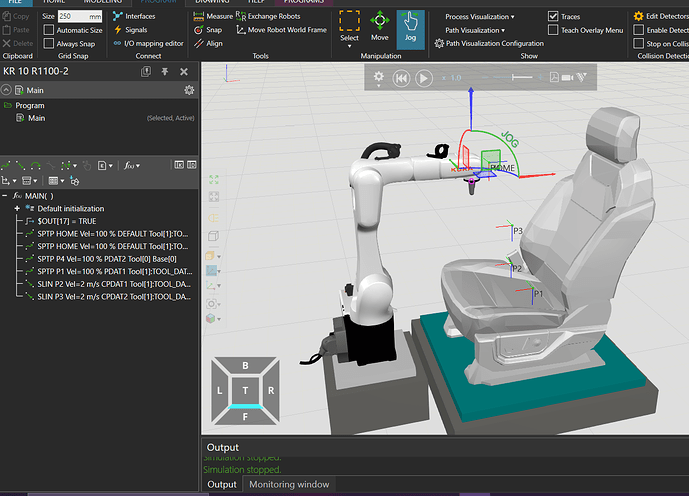
Task: Reset simulation with the rewind button
Action: click(401, 78)
